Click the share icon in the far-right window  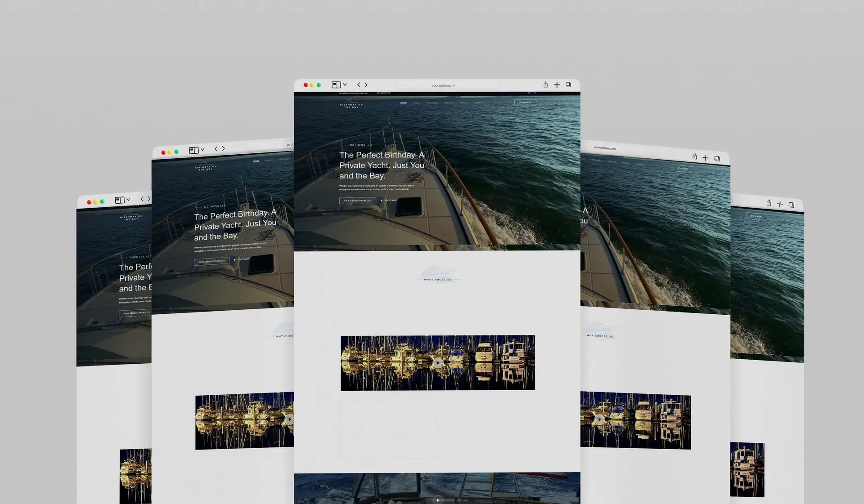click(769, 203)
